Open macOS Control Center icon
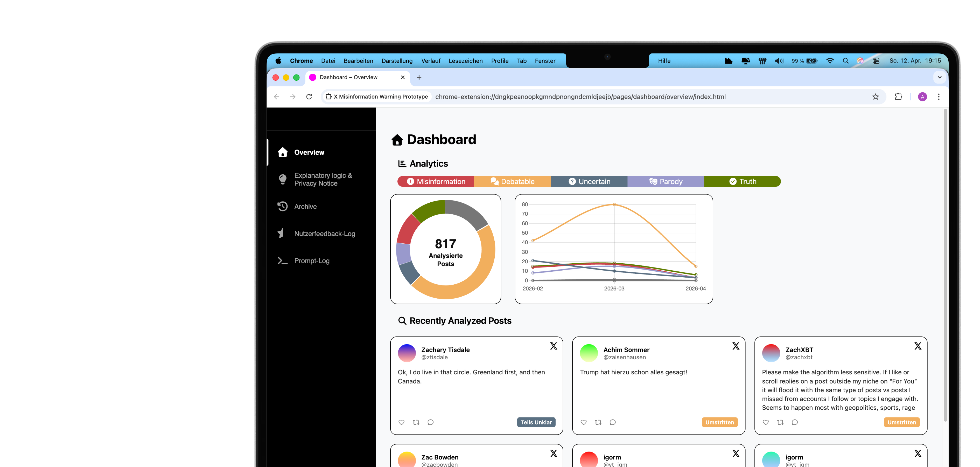 point(876,60)
